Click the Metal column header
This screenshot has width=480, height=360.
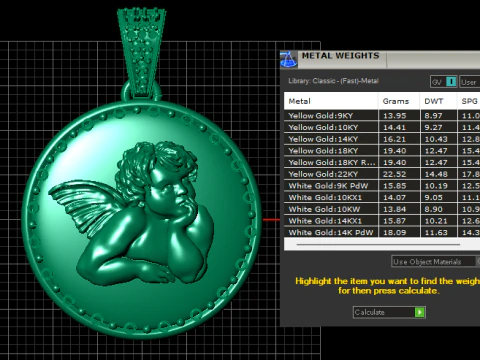[x=331, y=101]
